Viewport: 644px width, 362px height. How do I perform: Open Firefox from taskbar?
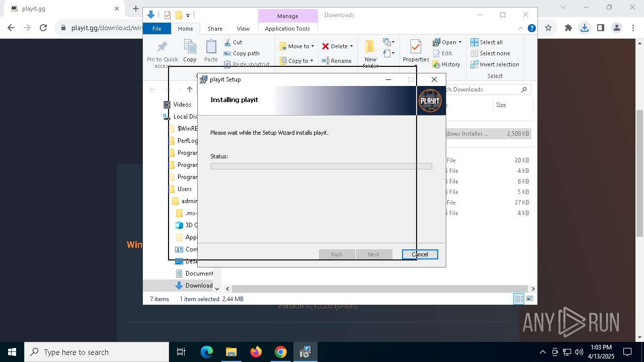tap(256, 352)
